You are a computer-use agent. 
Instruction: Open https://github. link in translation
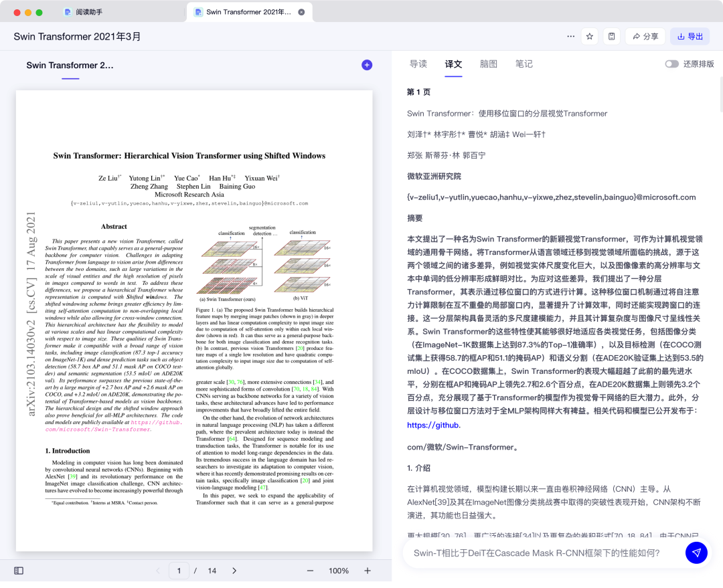tap(434, 425)
